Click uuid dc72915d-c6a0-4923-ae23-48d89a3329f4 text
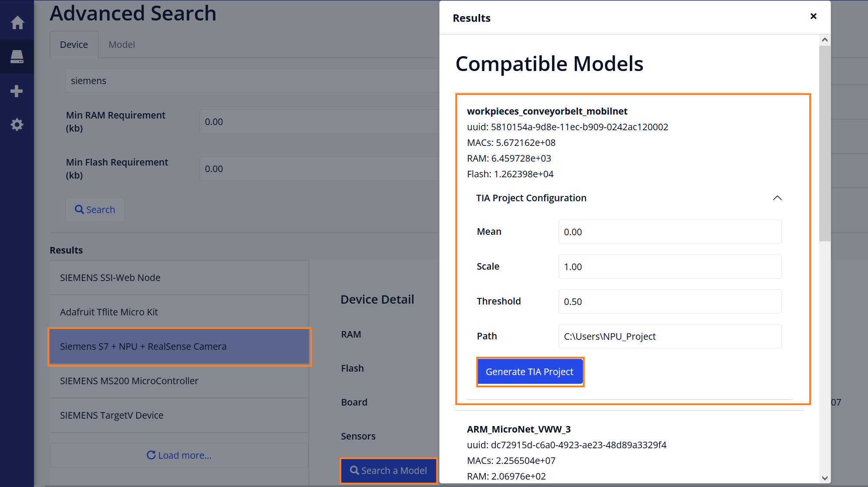Screen dimensions: 868x487 click(x=567, y=445)
